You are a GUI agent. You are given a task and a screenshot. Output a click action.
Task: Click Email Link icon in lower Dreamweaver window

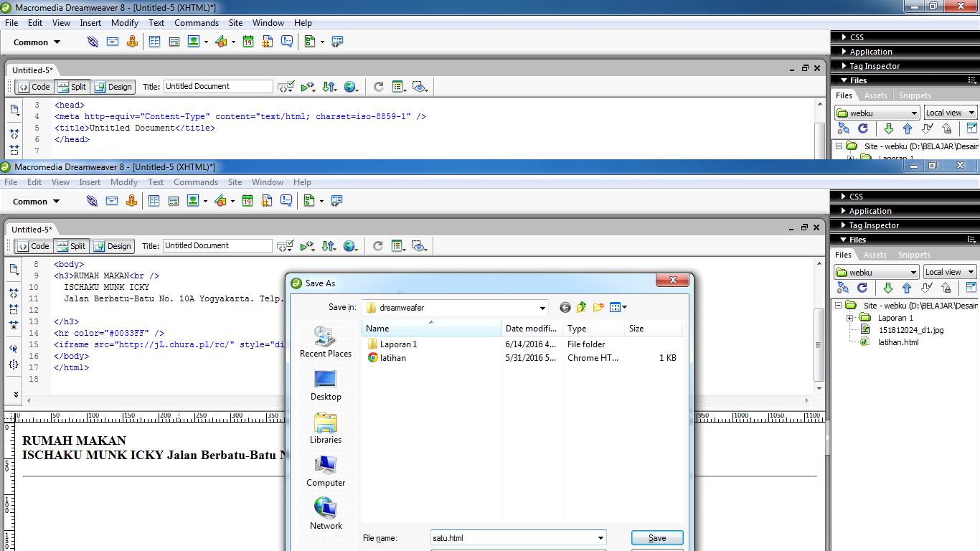[x=112, y=202]
